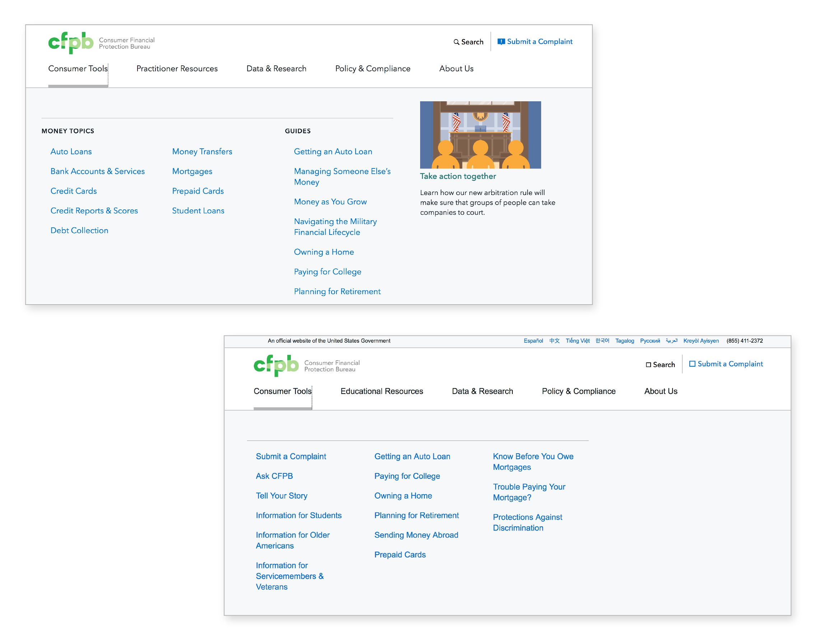Open Educational Resources menu
Viewport: 823px width, 644px height.
pos(382,391)
